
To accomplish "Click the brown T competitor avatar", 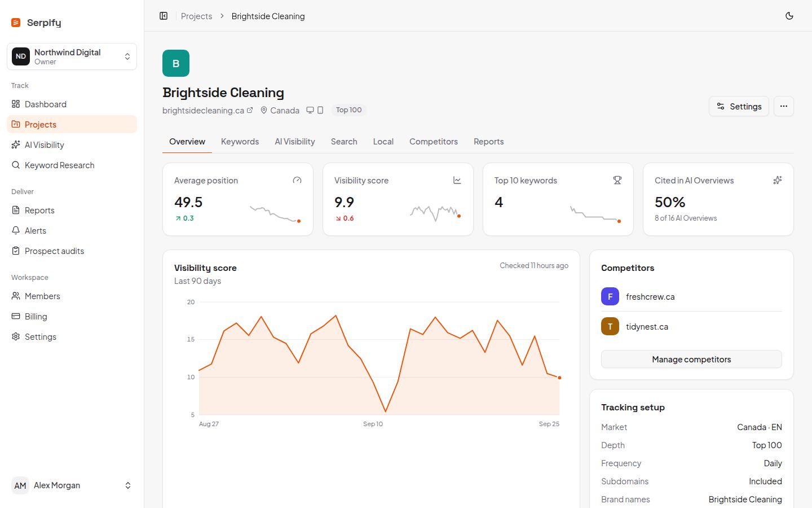I will click(x=610, y=326).
